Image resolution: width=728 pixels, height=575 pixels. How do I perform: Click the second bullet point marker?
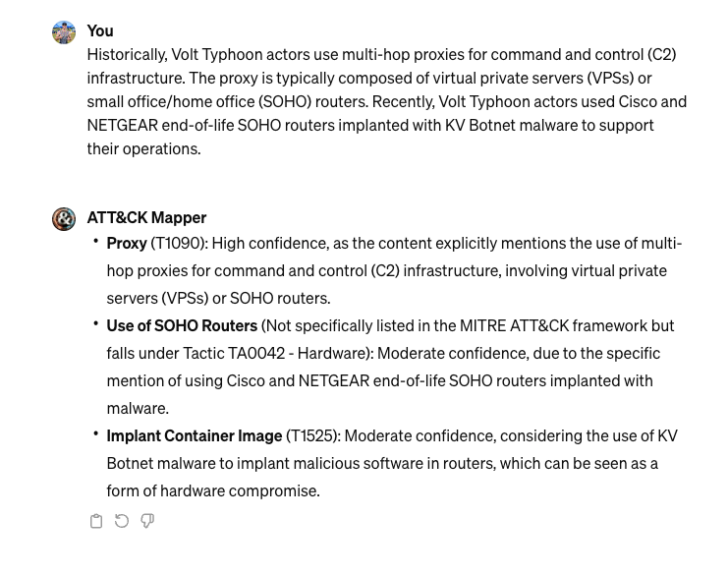pyautogui.click(x=96, y=323)
